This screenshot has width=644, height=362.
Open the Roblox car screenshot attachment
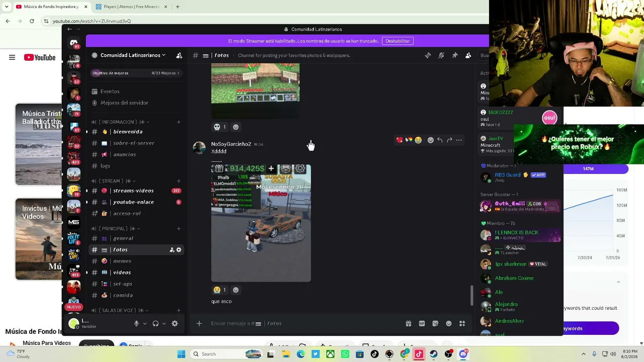coord(261,223)
